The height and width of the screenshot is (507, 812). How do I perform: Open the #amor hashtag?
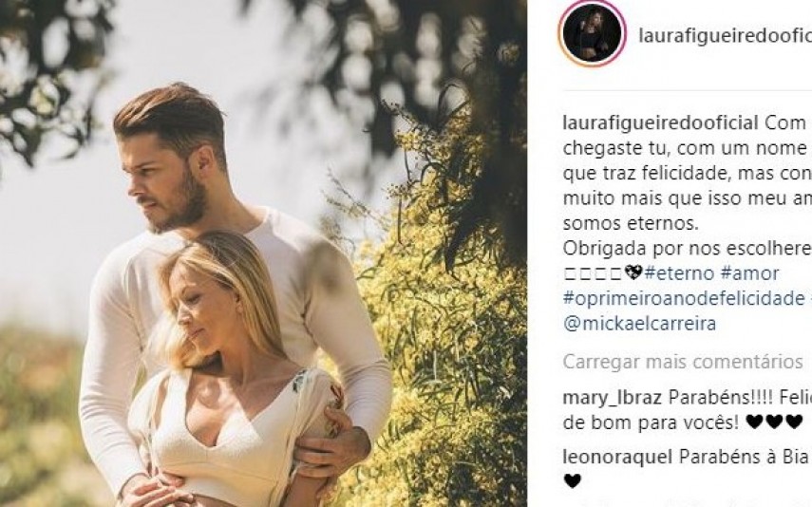click(x=749, y=272)
